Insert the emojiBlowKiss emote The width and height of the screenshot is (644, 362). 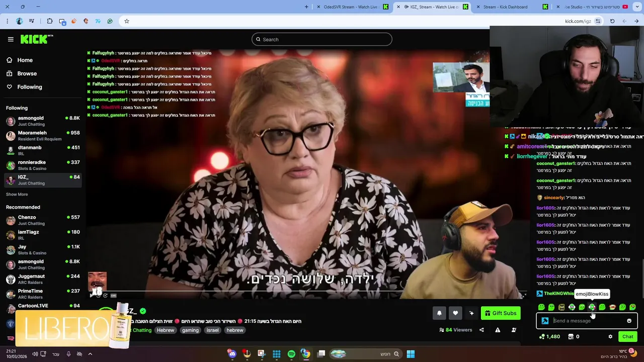click(592, 307)
